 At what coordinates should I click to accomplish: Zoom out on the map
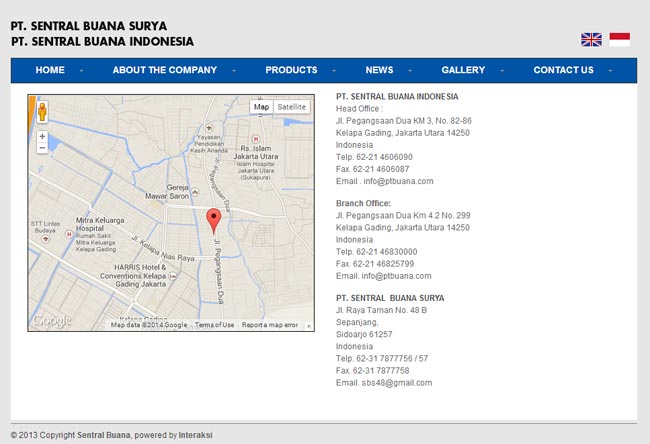click(42, 148)
